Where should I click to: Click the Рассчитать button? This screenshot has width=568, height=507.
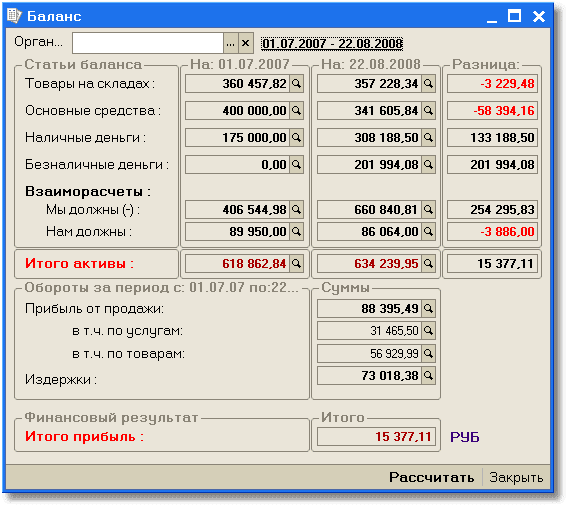point(431,478)
